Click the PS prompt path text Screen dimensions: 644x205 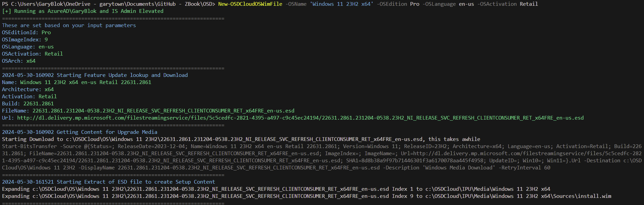[x=108, y=4]
